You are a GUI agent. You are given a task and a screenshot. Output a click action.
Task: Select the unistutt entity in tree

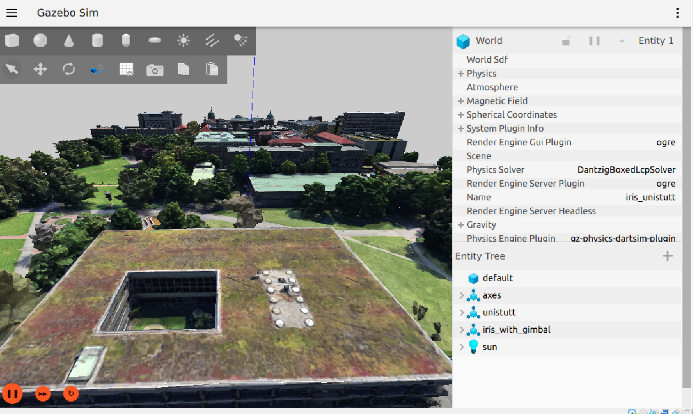(499, 312)
